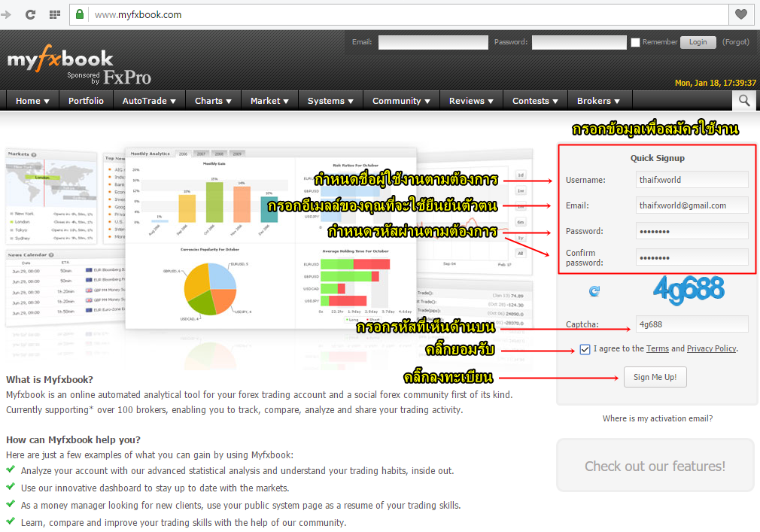
Task: Check the agree to Terms checkbox
Action: pos(585,349)
